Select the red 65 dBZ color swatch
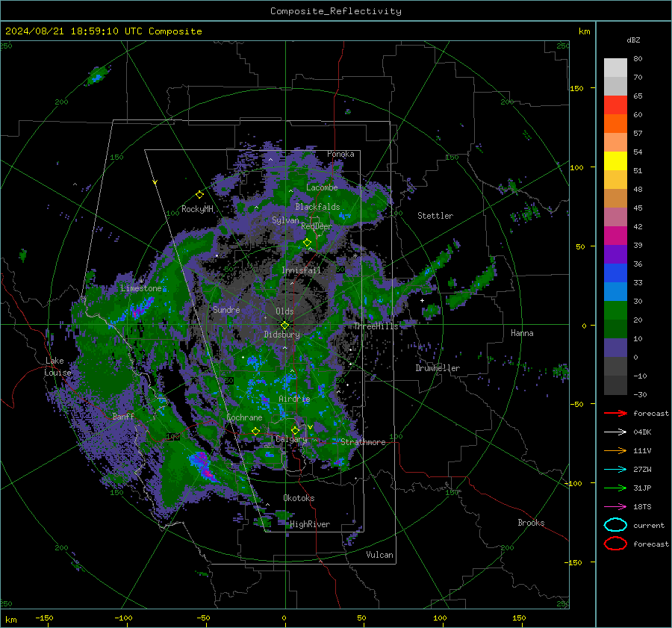The width and height of the screenshot is (672, 628). [615, 105]
